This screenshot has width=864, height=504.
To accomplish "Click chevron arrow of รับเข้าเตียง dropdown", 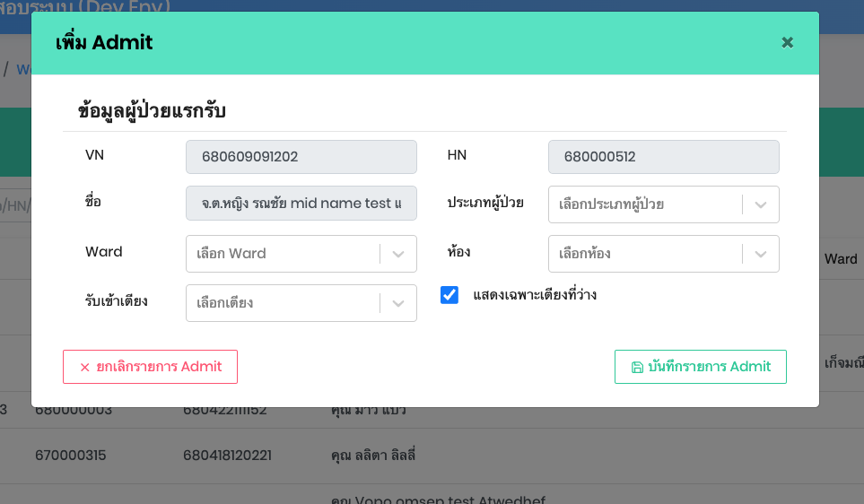I will [x=398, y=303].
